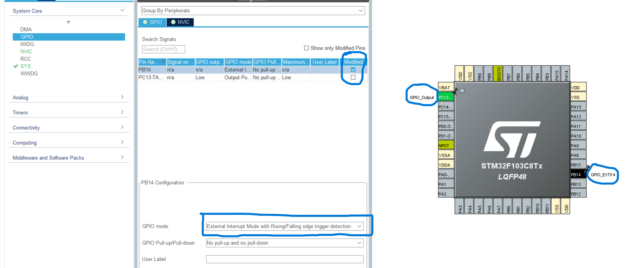Screen dimensions: 644x268
Task: Select NVIC in System Core list
Action: point(26,52)
